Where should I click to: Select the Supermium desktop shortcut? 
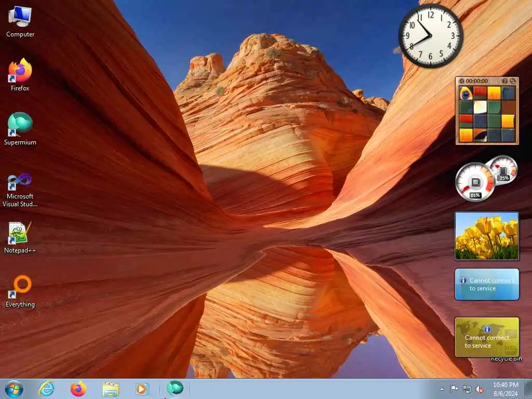20,129
